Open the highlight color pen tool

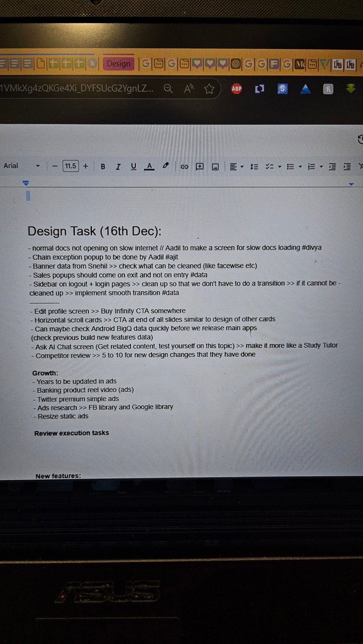coord(165,166)
